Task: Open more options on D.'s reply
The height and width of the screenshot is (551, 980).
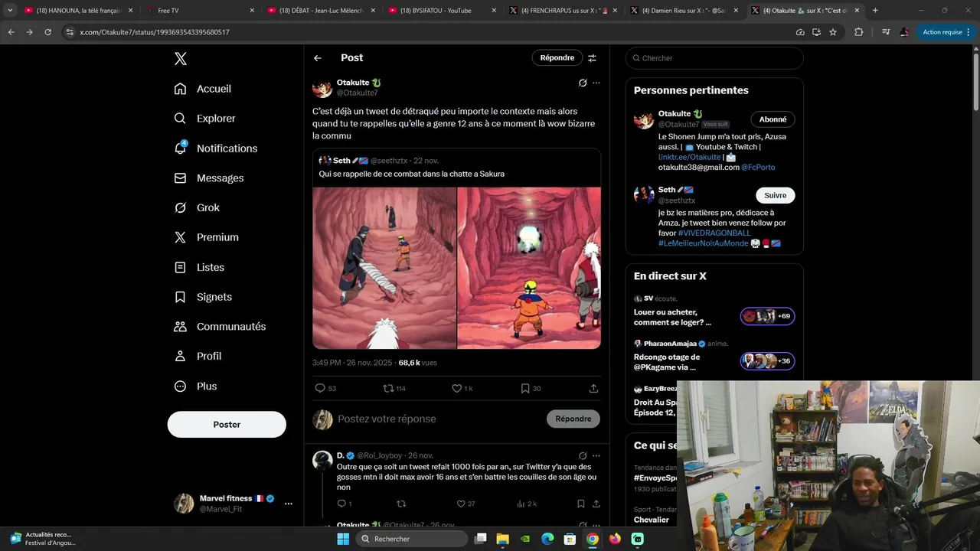Action: point(596,455)
